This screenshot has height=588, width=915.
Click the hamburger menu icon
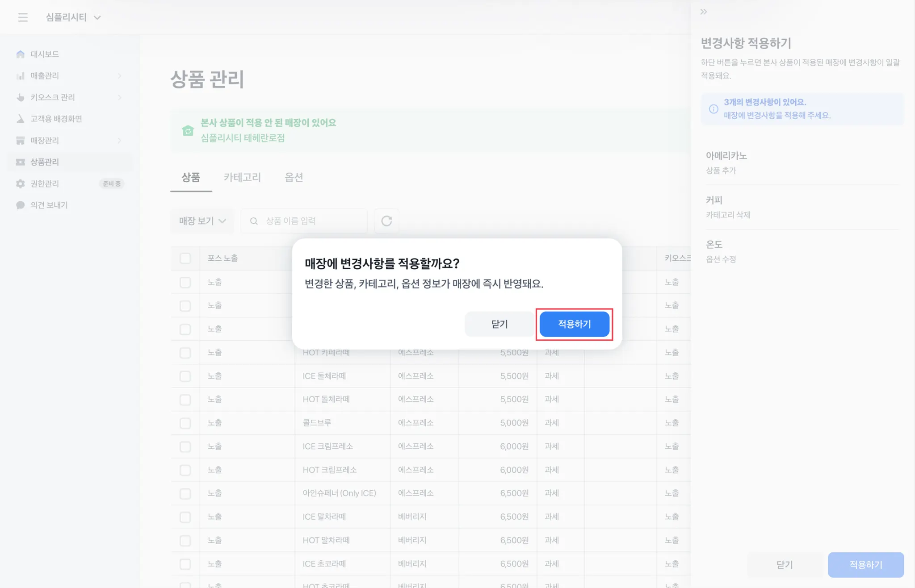click(23, 17)
